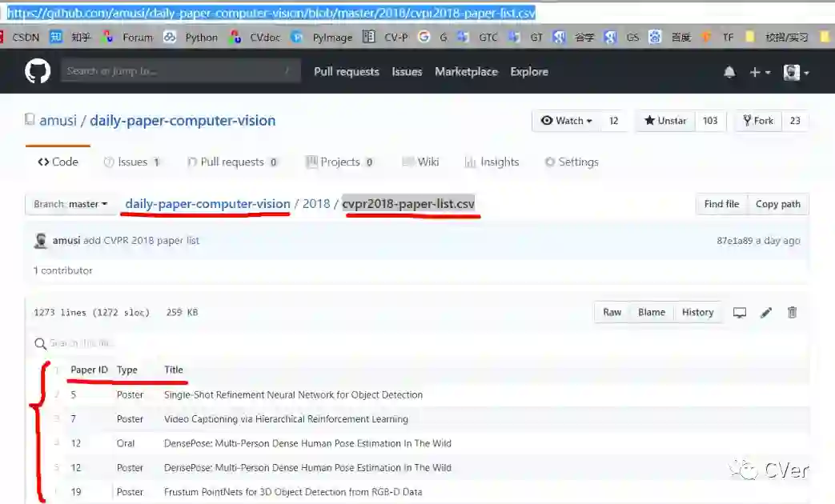Open the GS bookmark

pos(621,37)
